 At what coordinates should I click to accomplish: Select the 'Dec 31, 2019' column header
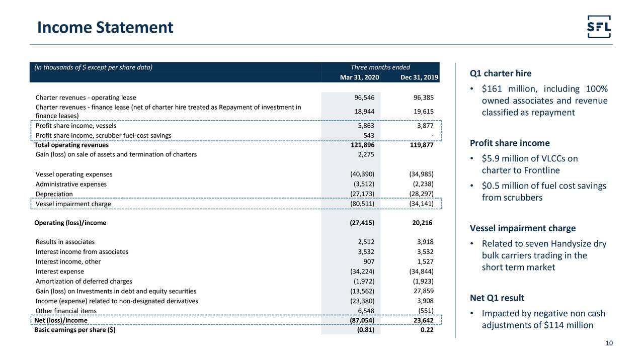pyautogui.click(x=420, y=77)
